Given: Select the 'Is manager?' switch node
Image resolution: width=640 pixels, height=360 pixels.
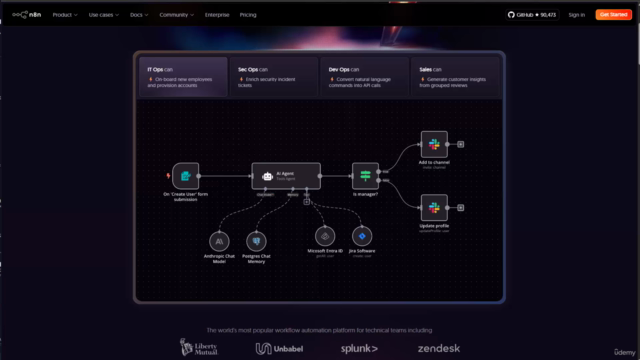Looking at the screenshot, I should 365,176.
